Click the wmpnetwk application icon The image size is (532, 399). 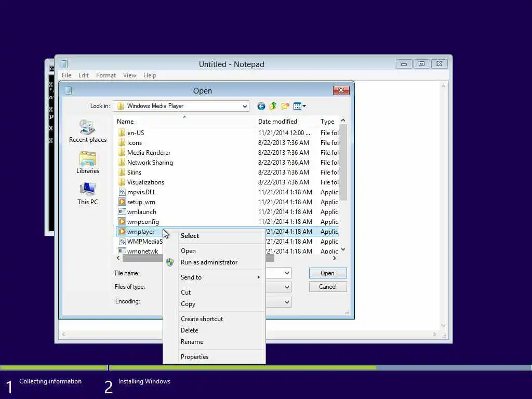point(122,251)
